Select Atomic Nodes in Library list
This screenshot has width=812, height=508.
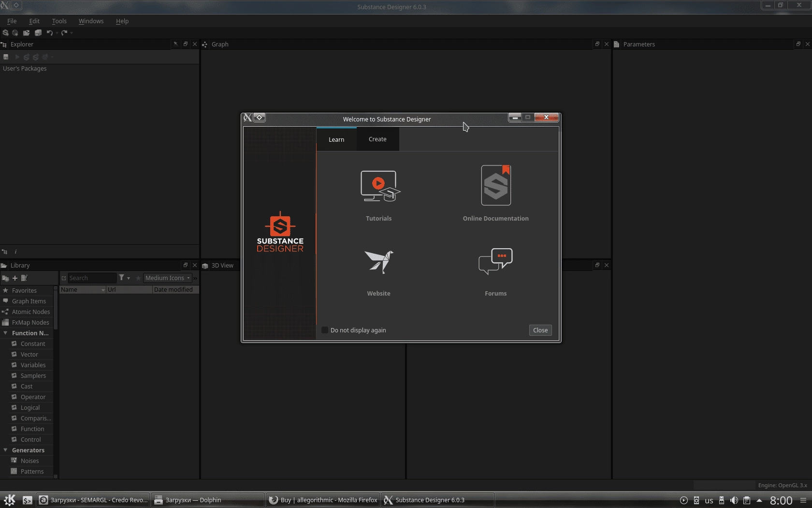27,312
